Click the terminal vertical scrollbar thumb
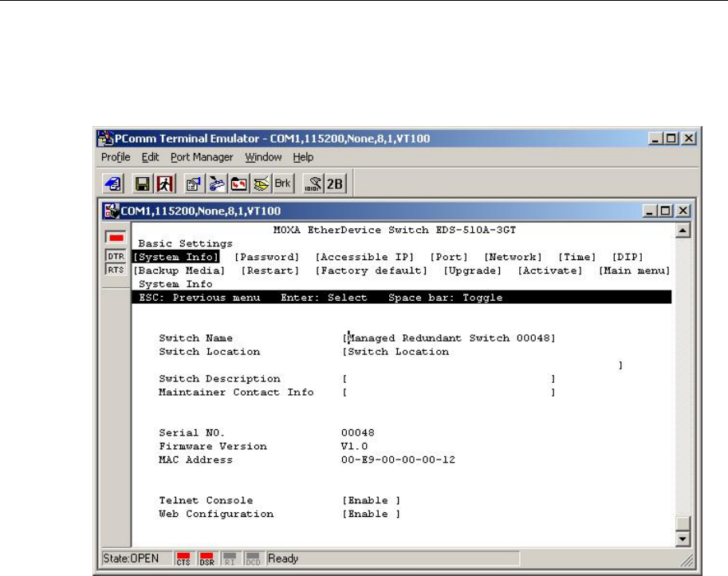This screenshot has height=576, width=728. (683, 523)
